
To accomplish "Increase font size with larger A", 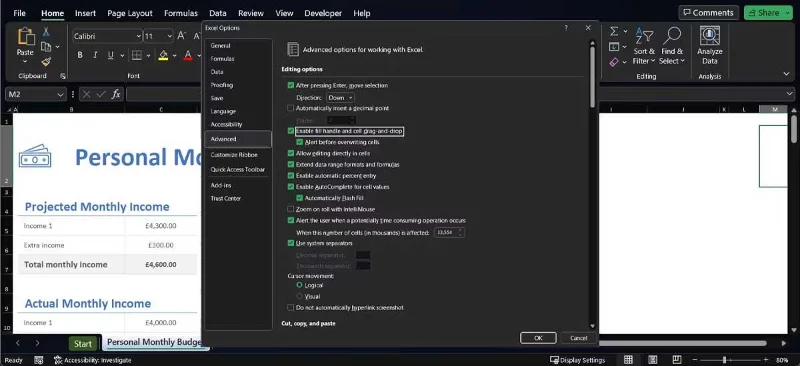I will [182, 36].
